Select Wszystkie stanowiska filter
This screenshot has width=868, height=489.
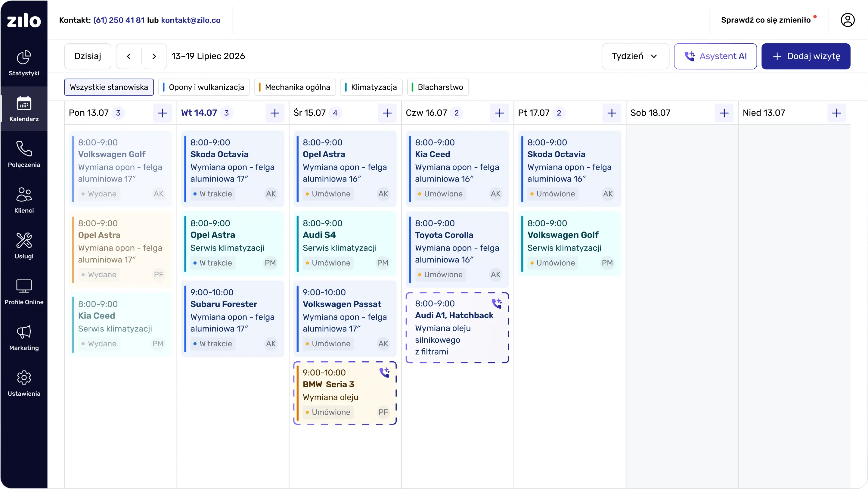click(x=109, y=87)
